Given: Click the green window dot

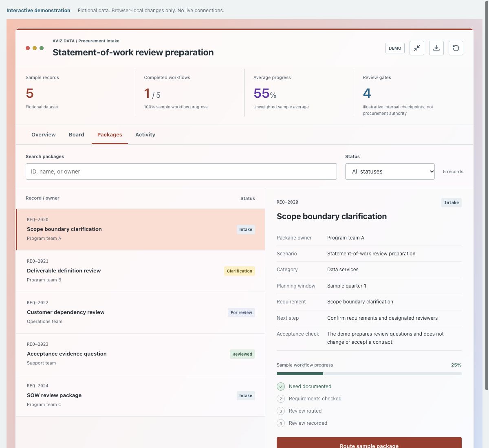Looking at the screenshot, I should (42, 48).
